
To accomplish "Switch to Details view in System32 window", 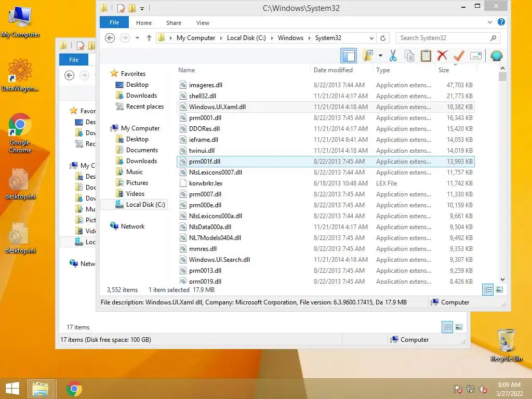I will 487,289.
